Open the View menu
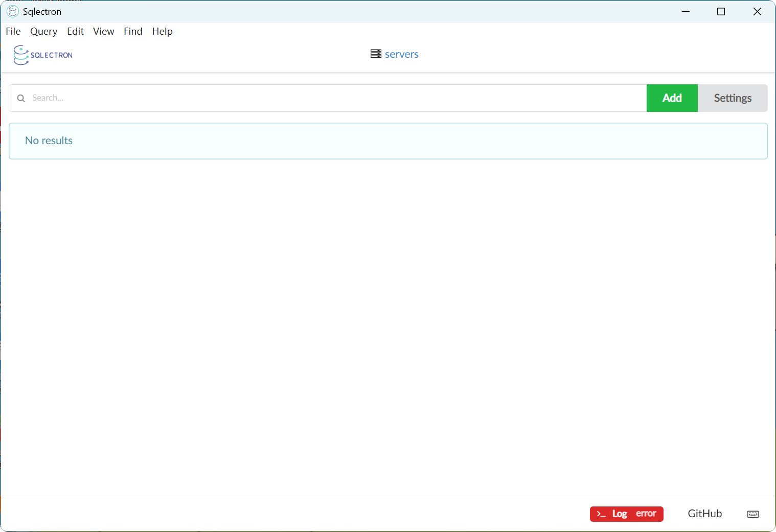 [x=103, y=31]
